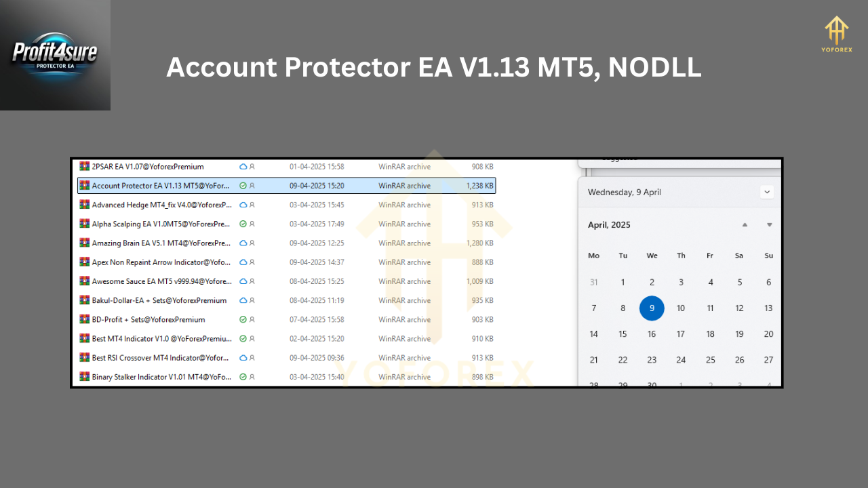Click the cloud status icon for Amazing Brain EA

pos(243,243)
